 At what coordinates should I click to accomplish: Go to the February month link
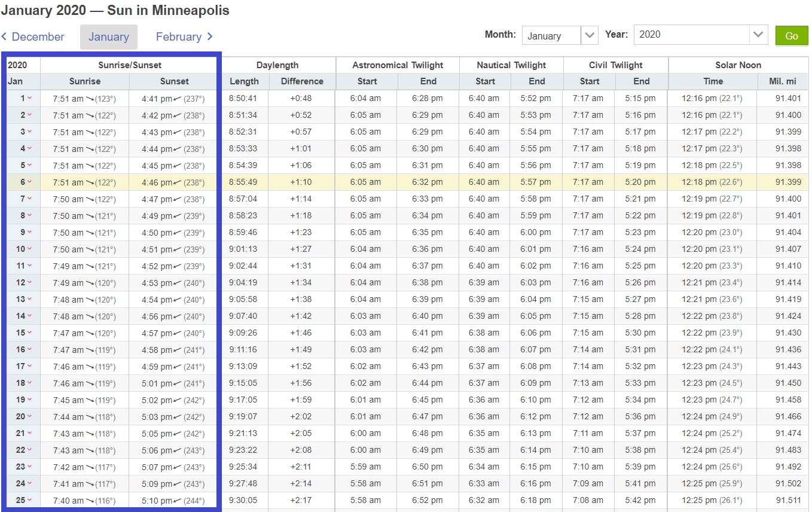tap(184, 36)
